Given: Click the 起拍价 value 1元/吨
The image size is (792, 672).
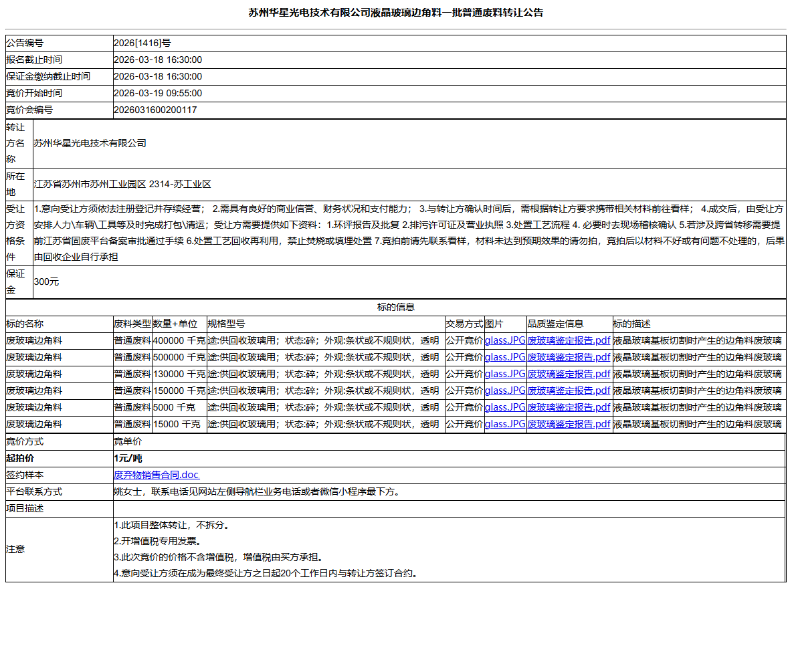Looking at the screenshot, I should (x=124, y=458).
